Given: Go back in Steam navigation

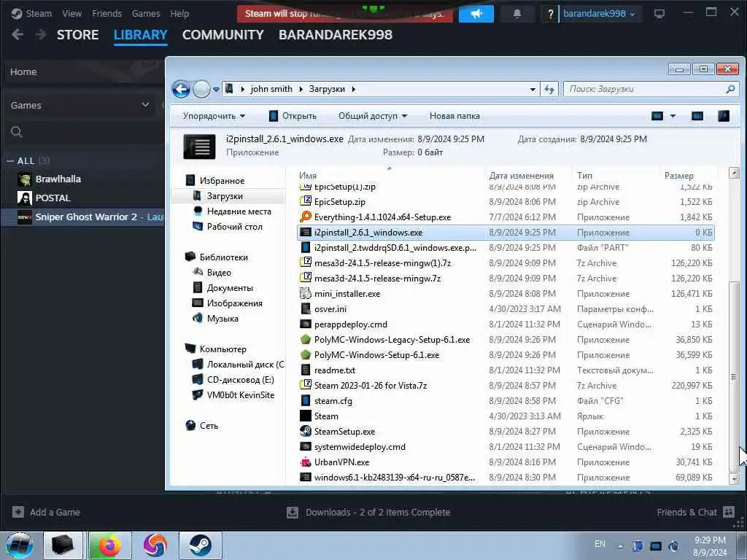Looking at the screenshot, I should pyautogui.click(x=18, y=35).
